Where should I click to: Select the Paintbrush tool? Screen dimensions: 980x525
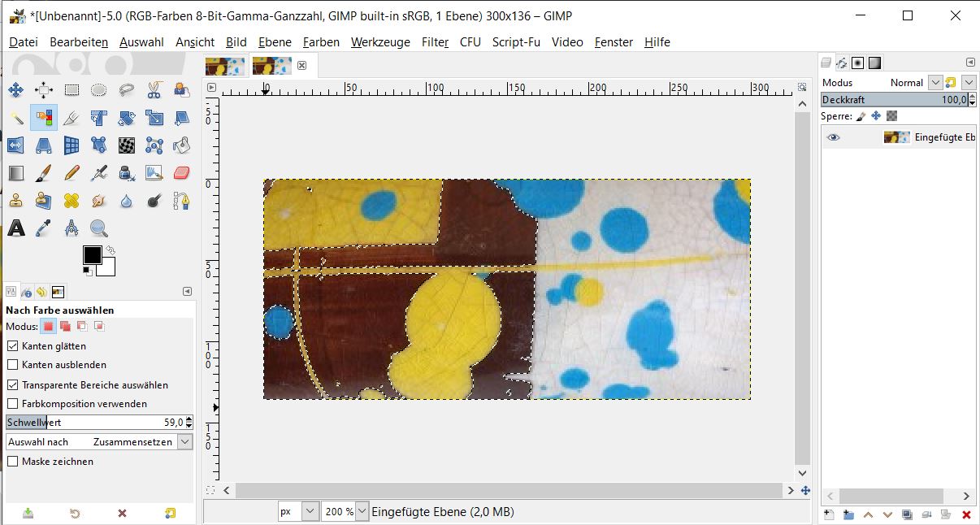point(43,173)
